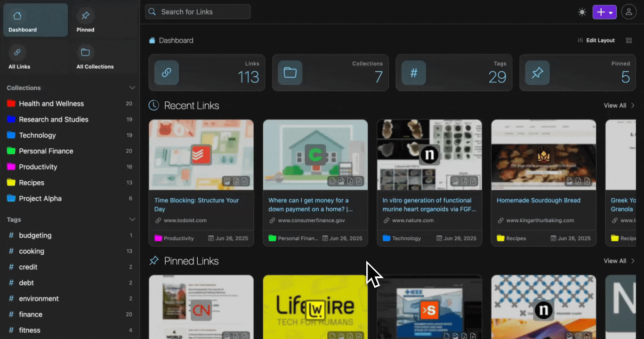Click Edit Layout
644x339 pixels.
(x=600, y=40)
